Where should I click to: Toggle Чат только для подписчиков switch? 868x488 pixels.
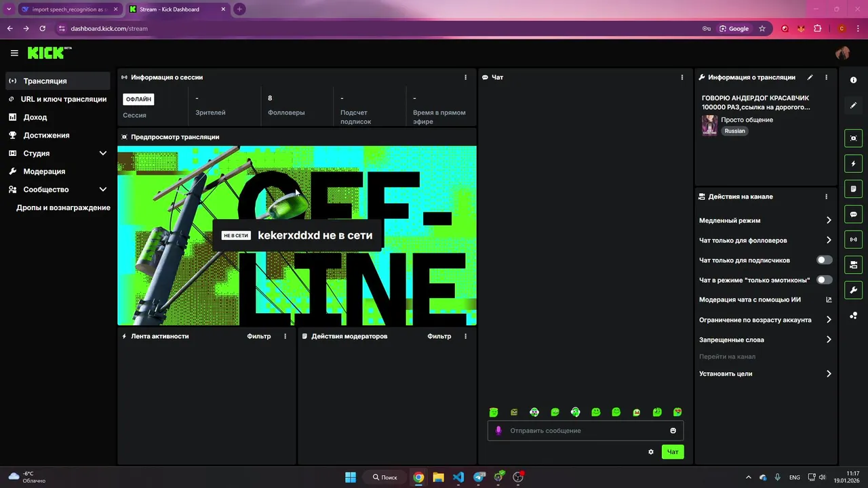click(824, 260)
